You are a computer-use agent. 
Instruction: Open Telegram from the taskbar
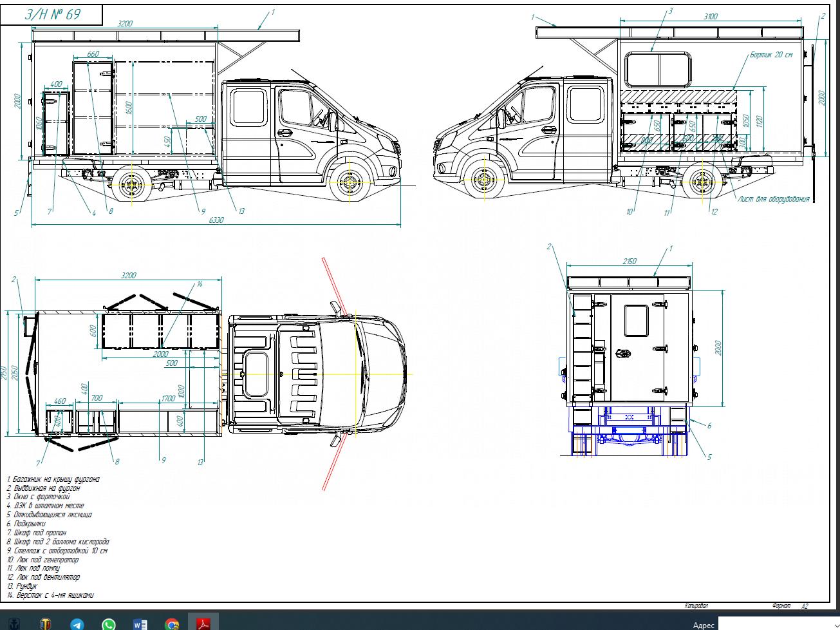[x=77, y=624]
